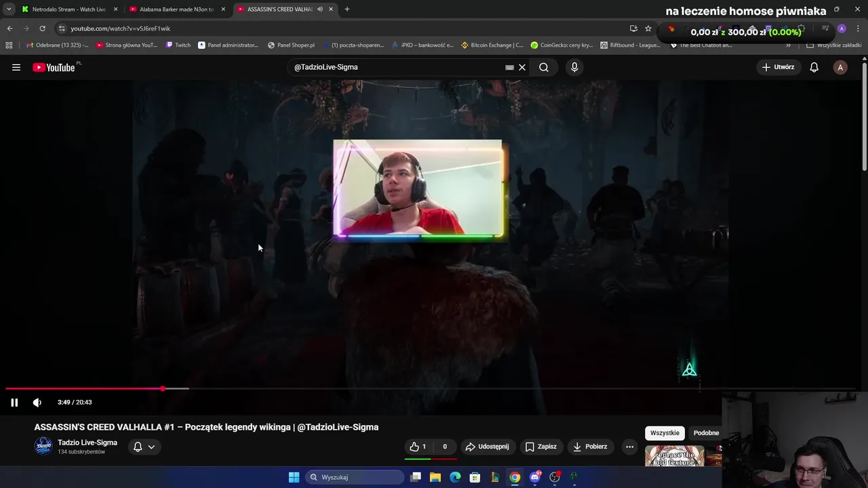Screen dimensions: 868x488
Task: Open a new browser tab
Action: point(347,9)
